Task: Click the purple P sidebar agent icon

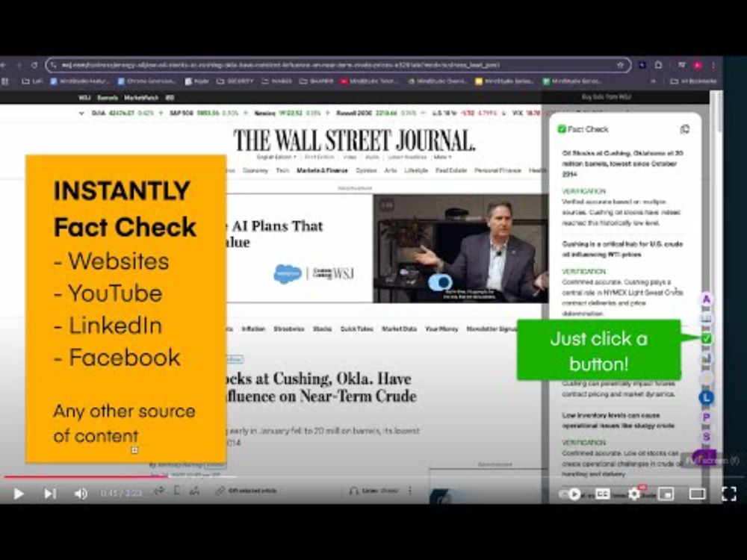Action: click(706, 417)
